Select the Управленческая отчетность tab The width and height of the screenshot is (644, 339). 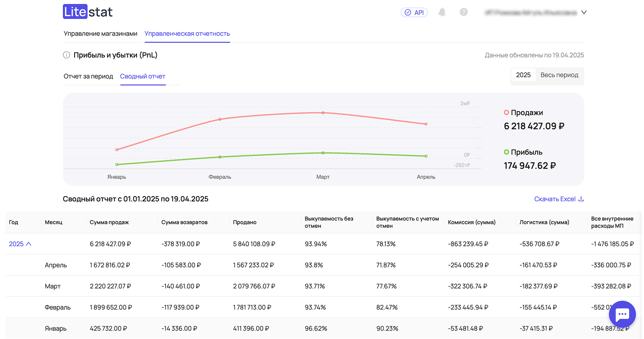[187, 34]
